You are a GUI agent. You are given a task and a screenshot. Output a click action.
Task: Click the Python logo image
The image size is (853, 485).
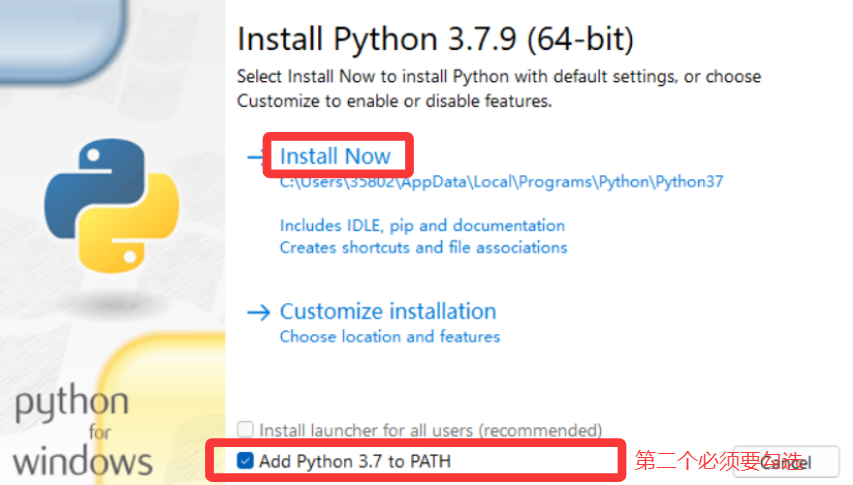[112, 206]
